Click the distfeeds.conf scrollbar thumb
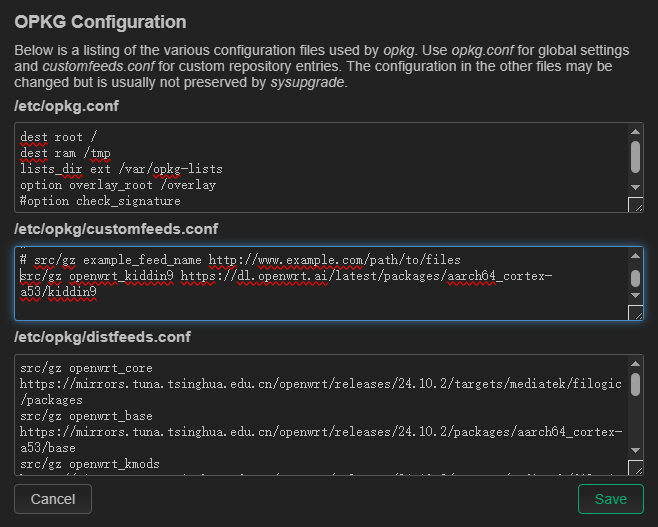Viewport: 658px width, 527px height. pyautogui.click(x=635, y=383)
